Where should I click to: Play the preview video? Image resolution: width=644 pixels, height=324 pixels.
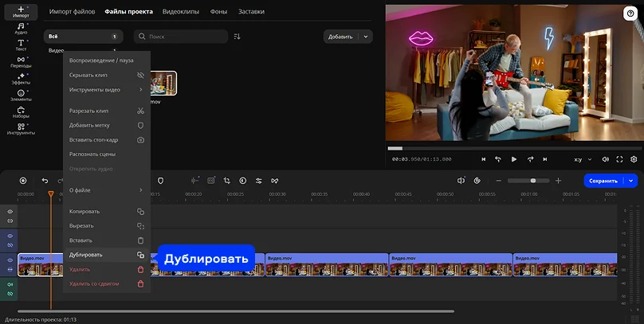tap(514, 159)
